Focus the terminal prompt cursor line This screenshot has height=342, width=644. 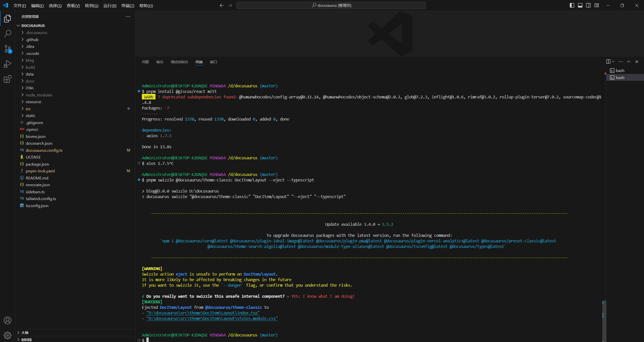coord(147,340)
